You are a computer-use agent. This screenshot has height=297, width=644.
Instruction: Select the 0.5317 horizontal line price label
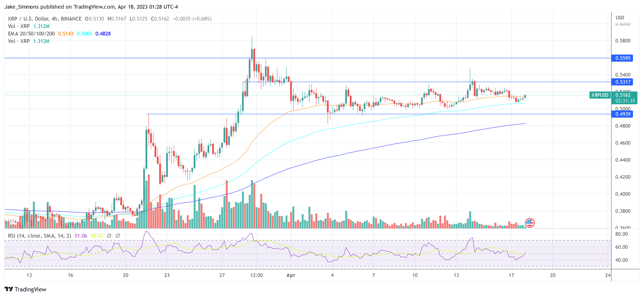tap(622, 82)
